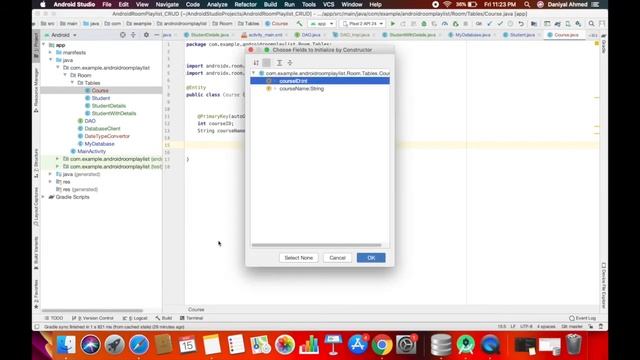The width and height of the screenshot is (640, 360).
Task: Click androidroomplaylist breadcrumb in navigation bar
Action: click(x=182, y=24)
